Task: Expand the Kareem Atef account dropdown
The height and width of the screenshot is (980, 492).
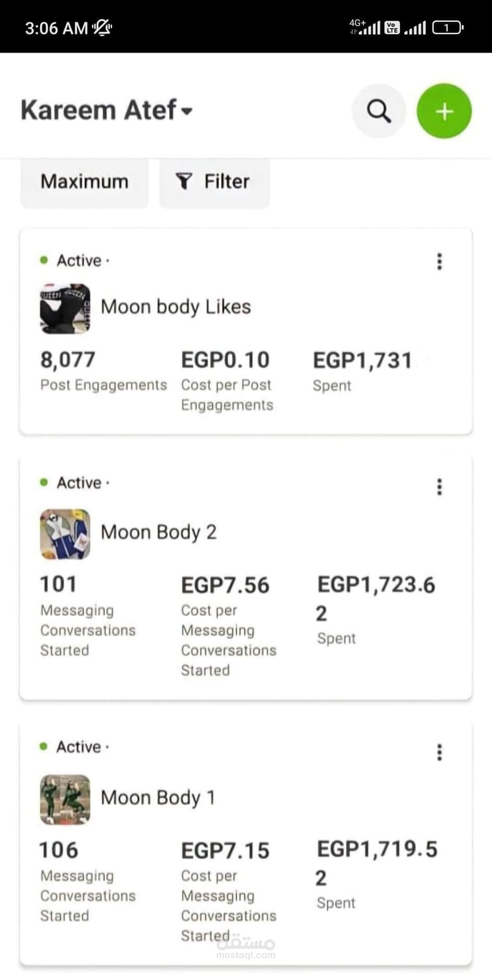Action: (x=186, y=111)
